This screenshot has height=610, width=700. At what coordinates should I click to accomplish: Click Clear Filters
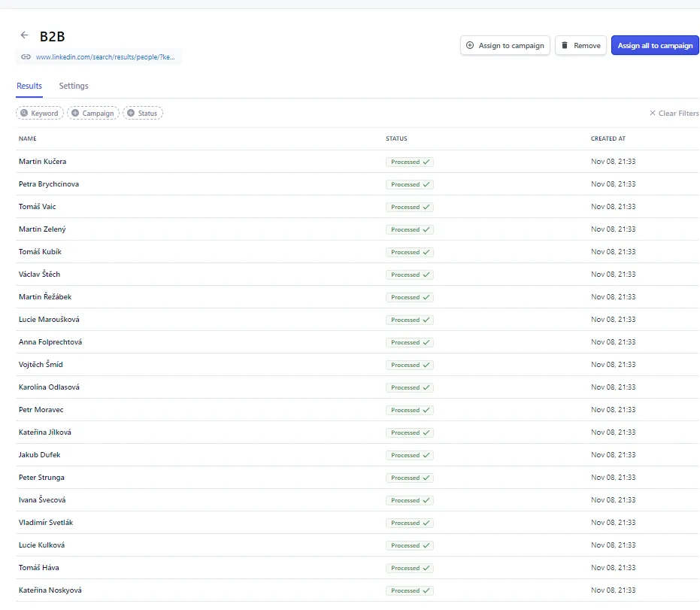point(674,113)
